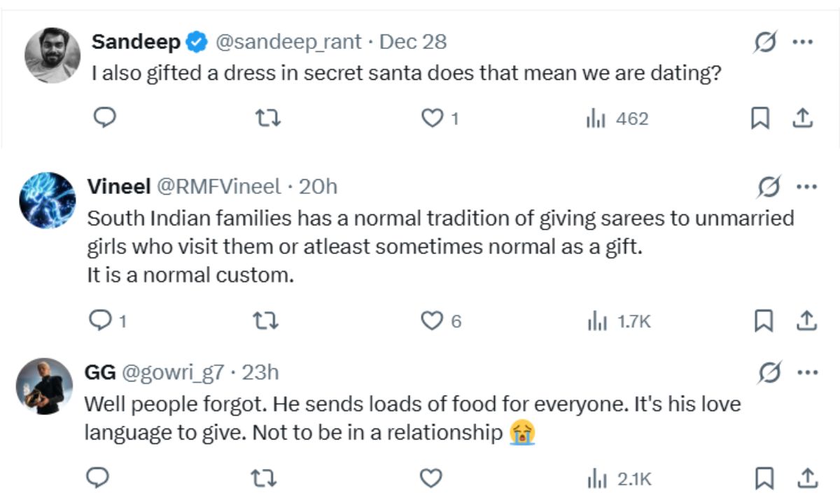Image resolution: width=840 pixels, height=504 pixels.
Task: Open more options on GG's tweet
Action: tap(806, 372)
